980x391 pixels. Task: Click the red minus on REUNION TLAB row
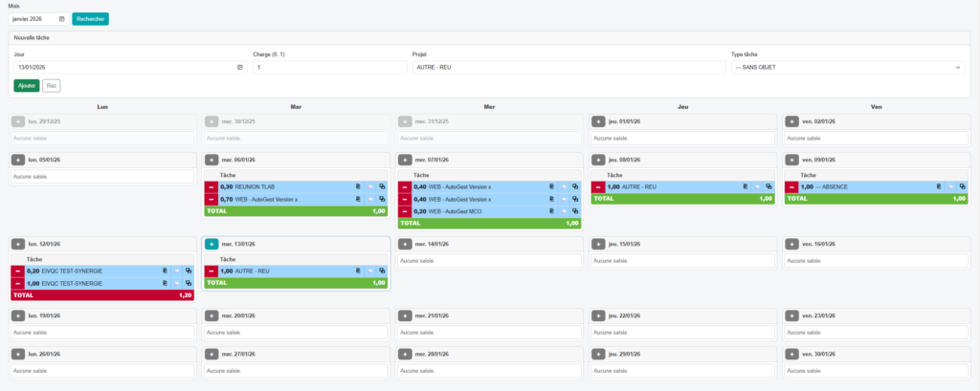pos(212,187)
